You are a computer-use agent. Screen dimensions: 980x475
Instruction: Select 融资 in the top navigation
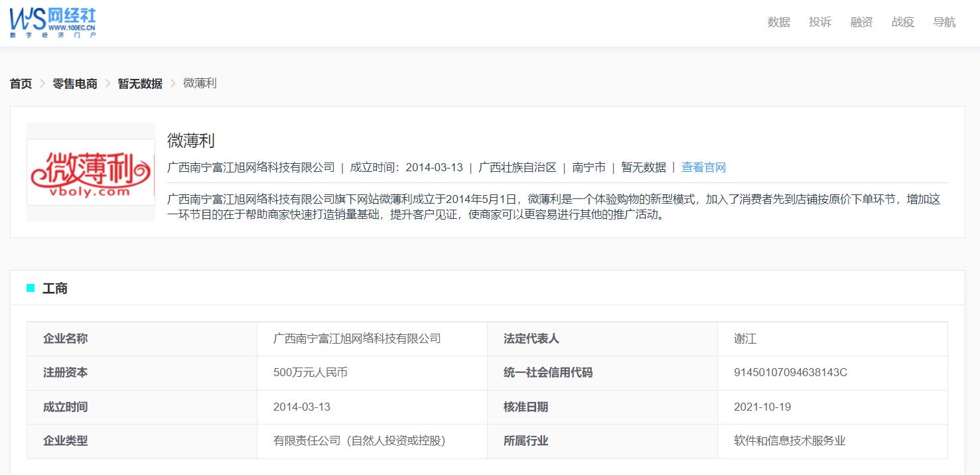[861, 22]
